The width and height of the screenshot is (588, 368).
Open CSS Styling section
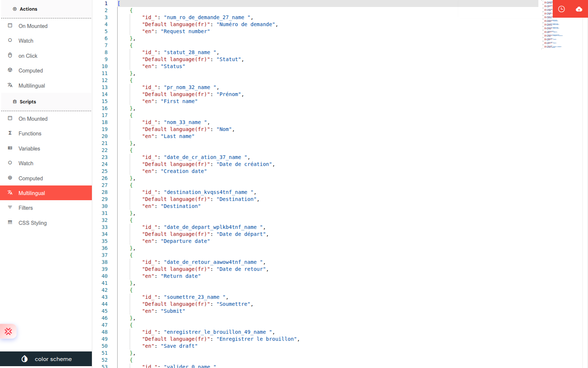coord(46,223)
